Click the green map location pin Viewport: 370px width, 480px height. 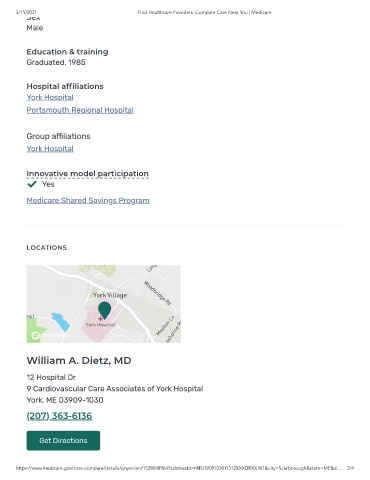tap(105, 311)
